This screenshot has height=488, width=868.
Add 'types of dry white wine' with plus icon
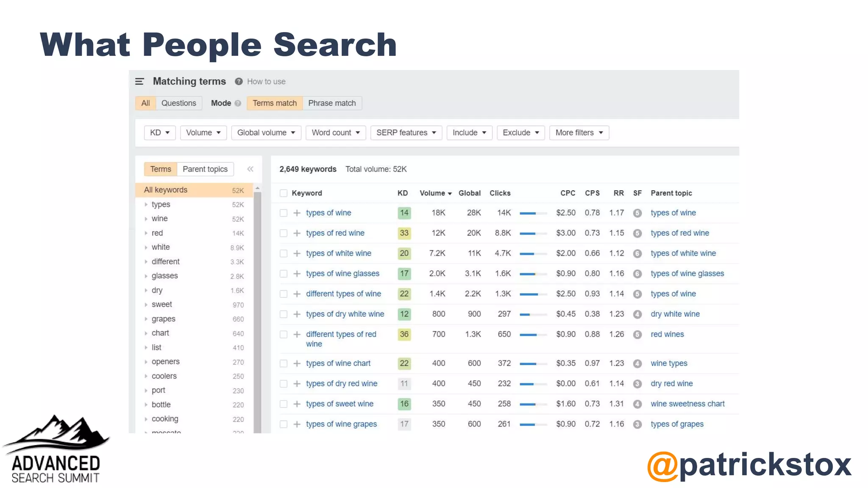(297, 314)
